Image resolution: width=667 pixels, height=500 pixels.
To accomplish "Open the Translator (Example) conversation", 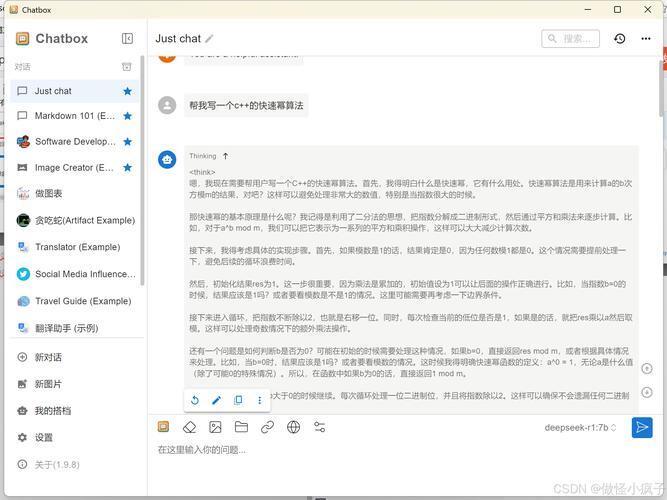I will click(74, 247).
